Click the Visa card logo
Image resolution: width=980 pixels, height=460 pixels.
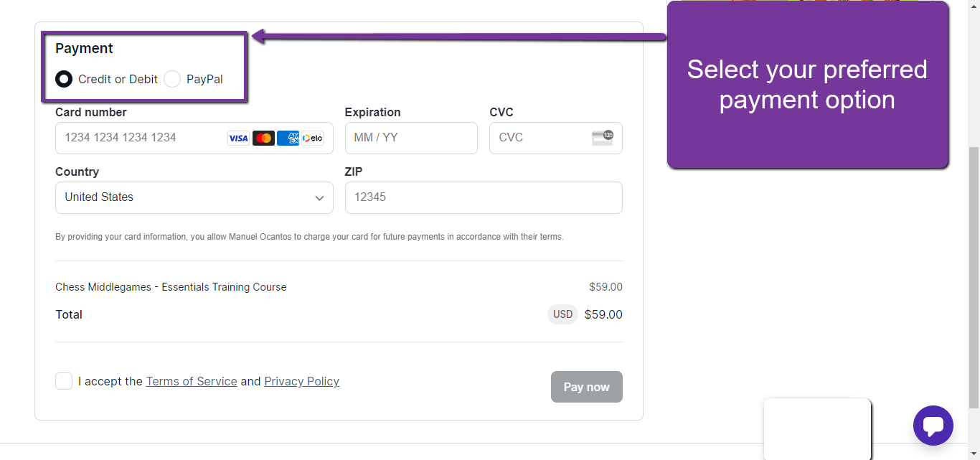coord(238,139)
